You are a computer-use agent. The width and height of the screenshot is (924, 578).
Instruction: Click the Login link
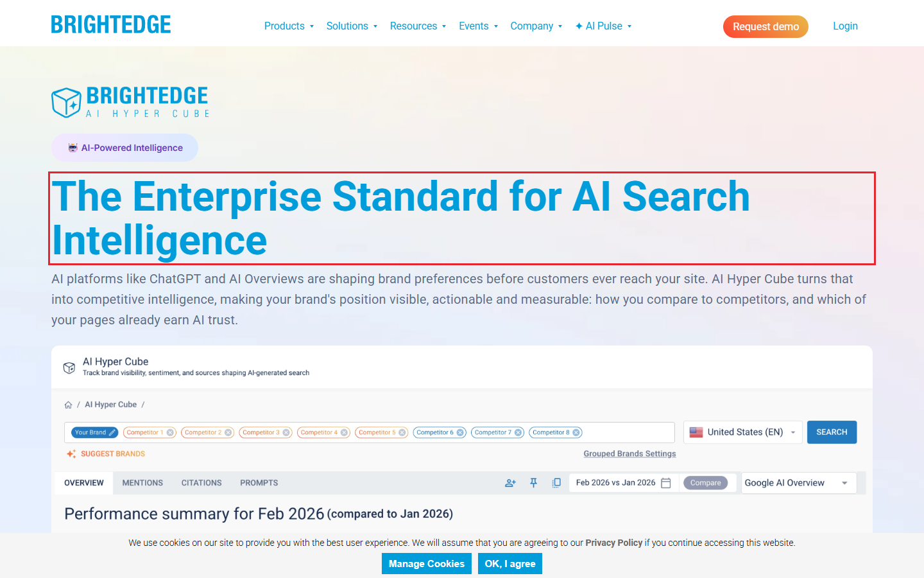click(845, 26)
